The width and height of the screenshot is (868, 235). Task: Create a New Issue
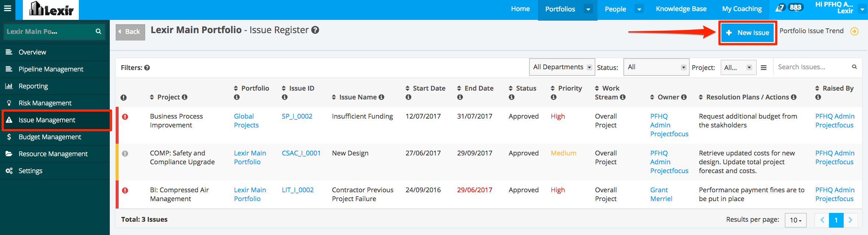click(x=748, y=33)
